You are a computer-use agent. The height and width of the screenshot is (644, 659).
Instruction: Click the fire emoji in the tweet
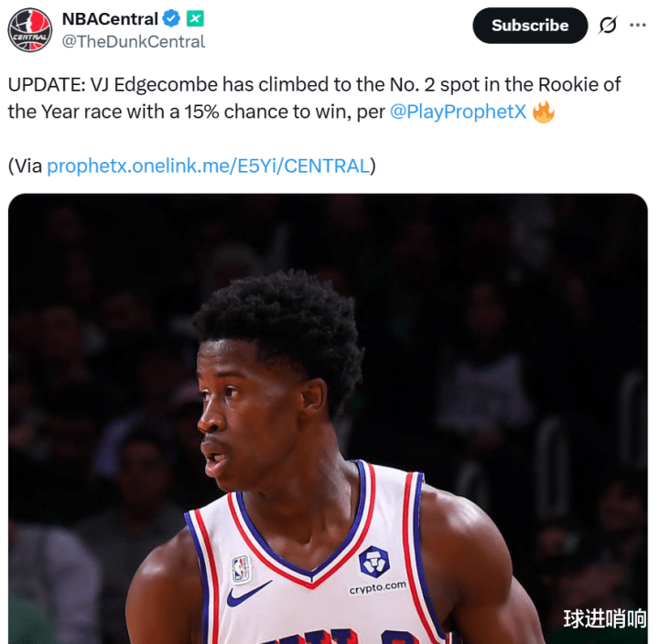coord(544,112)
